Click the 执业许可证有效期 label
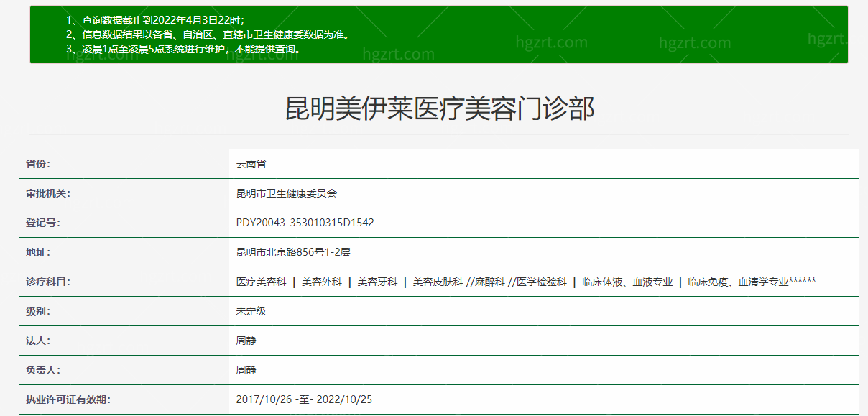Screen dimensions: 868x416 [x=68, y=399]
